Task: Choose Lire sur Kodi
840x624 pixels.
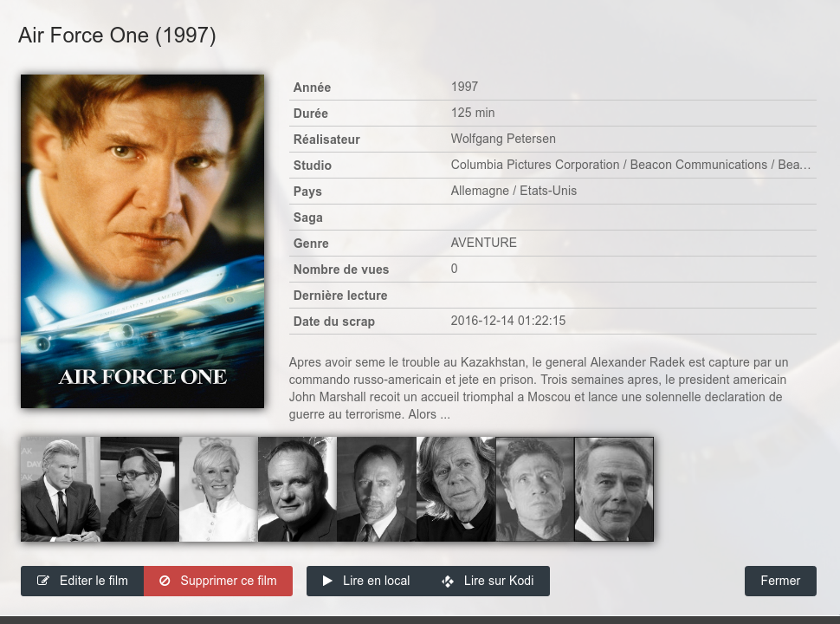Action: [x=488, y=582]
